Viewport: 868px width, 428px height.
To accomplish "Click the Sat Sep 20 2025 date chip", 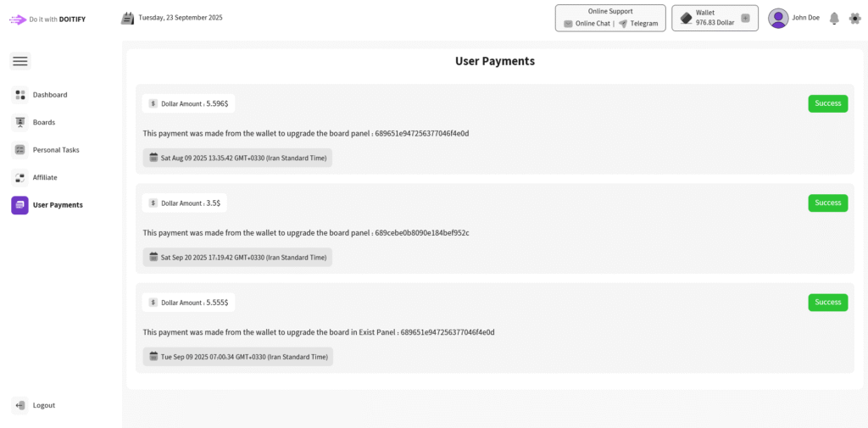I will tap(237, 257).
